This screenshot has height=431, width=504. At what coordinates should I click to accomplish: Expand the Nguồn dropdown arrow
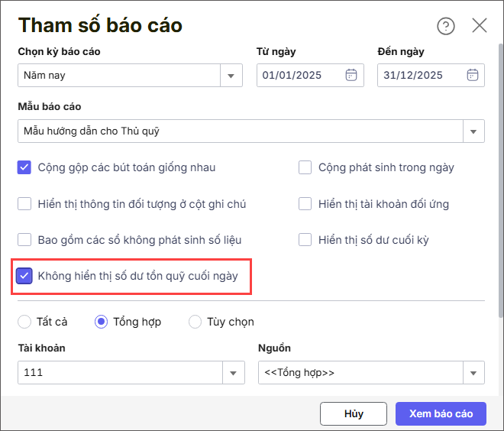[x=473, y=373]
